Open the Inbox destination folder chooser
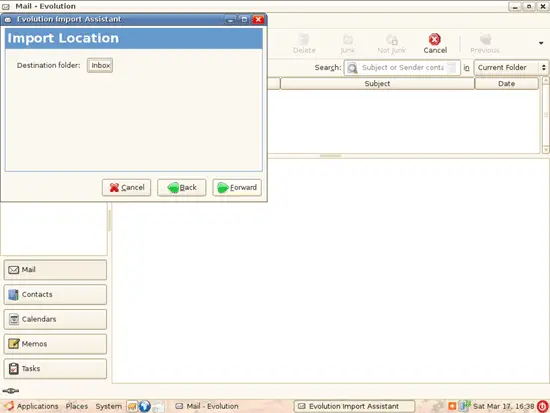The height and width of the screenshot is (413, 550). tap(100, 65)
